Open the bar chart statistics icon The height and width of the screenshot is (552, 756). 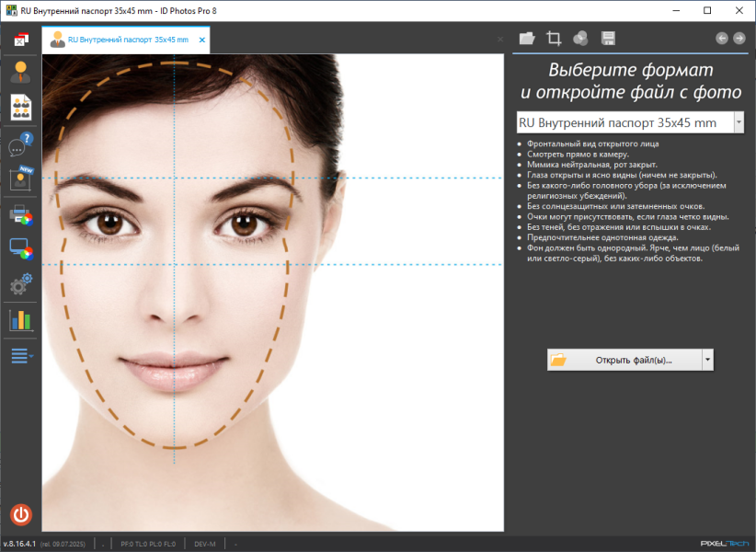pos(21,320)
